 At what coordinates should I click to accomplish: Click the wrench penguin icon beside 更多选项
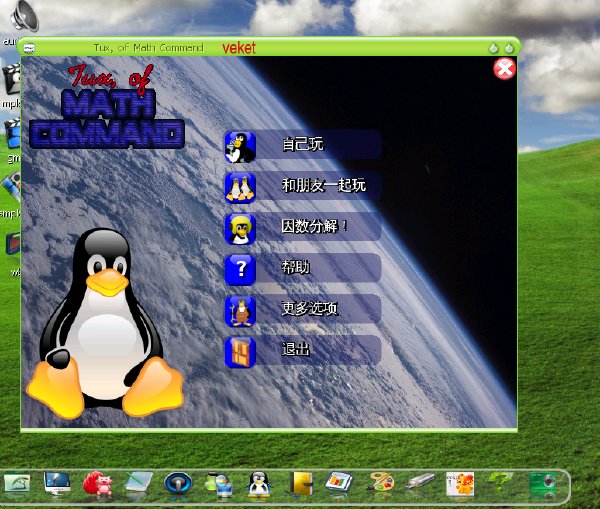[x=240, y=311]
